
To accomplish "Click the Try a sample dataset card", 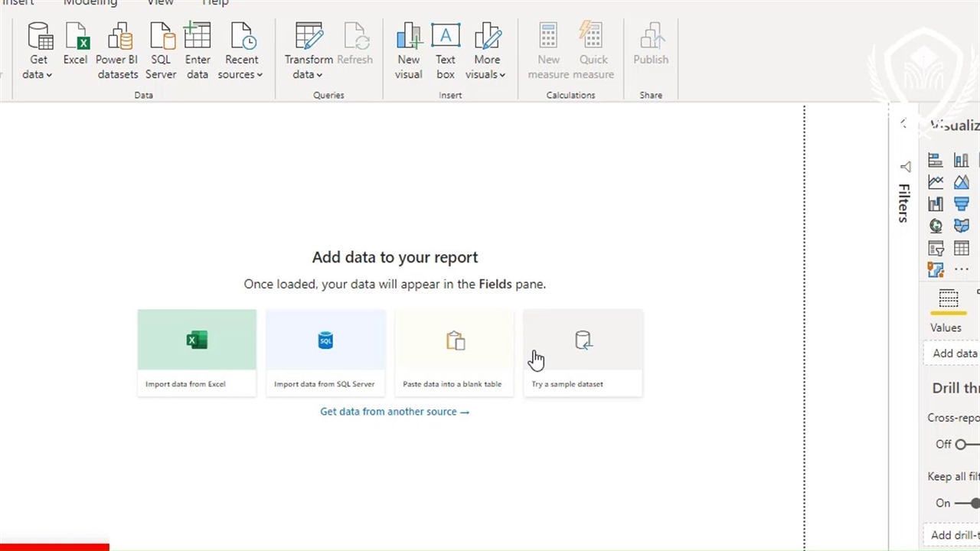I will [x=583, y=353].
